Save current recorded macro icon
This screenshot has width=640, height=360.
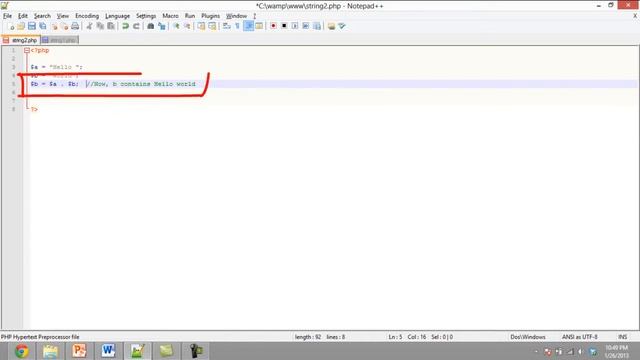317,26
